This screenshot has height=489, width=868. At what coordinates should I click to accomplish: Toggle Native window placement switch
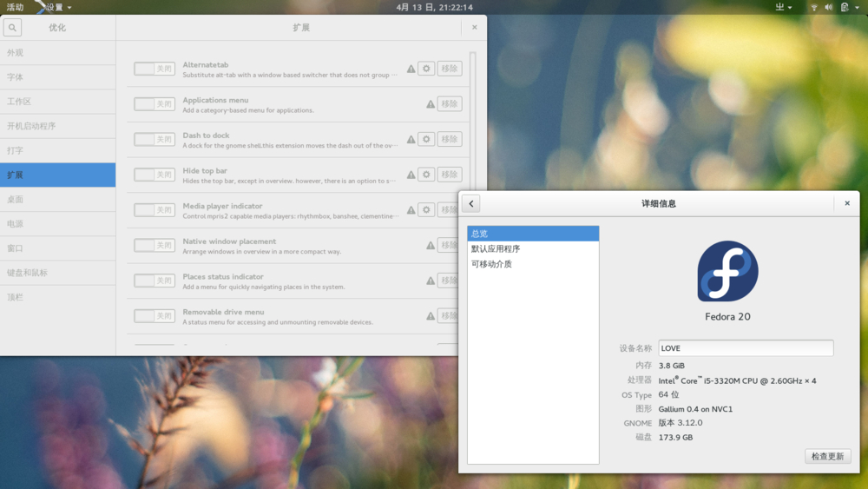click(x=155, y=245)
